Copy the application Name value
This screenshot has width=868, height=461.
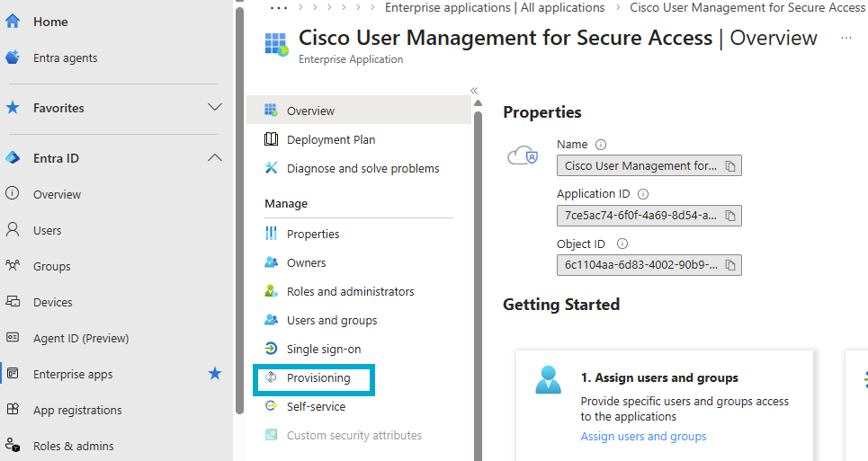[x=730, y=166]
